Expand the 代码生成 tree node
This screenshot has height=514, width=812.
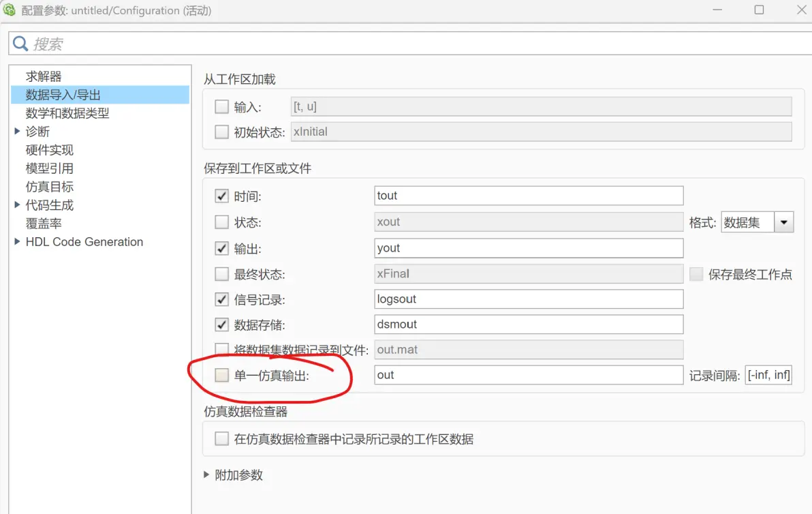click(x=17, y=205)
